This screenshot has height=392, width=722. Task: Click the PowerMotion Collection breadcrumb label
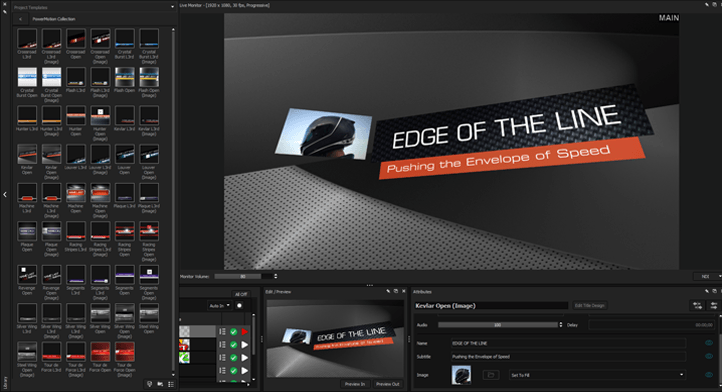click(54, 19)
